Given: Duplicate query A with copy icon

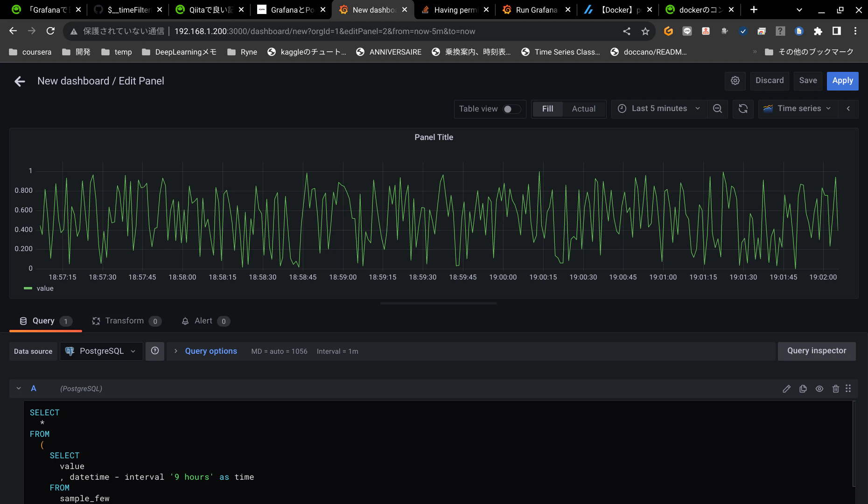Looking at the screenshot, I should coord(803,389).
